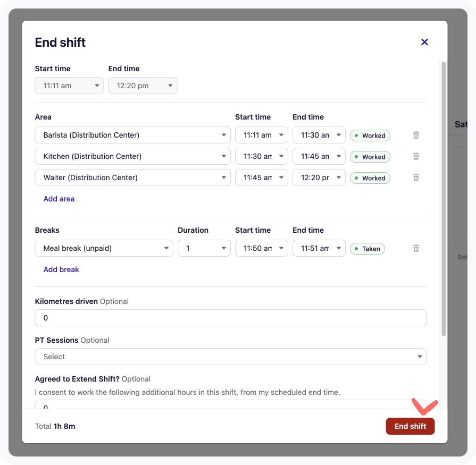Change the Waiter (Distribution Center) area selection
Image resolution: width=476 pixels, height=465 pixels.
[132, 177]
